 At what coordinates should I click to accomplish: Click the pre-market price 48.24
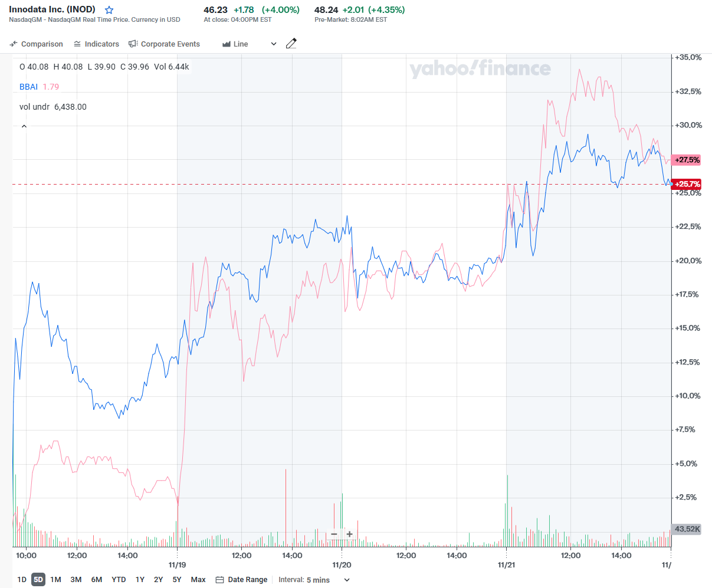tap(326, 10)
